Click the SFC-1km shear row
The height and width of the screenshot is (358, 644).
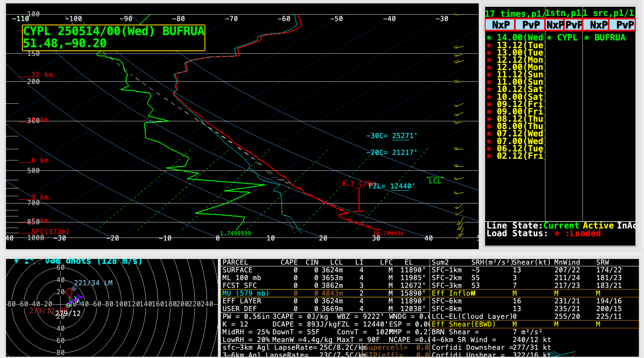(534, 270)
